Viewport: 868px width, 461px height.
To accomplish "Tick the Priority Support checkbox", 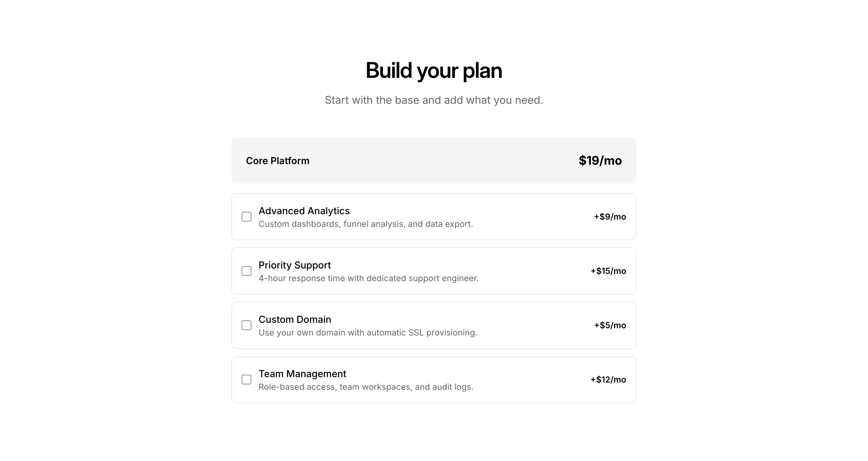I will 246,271.
